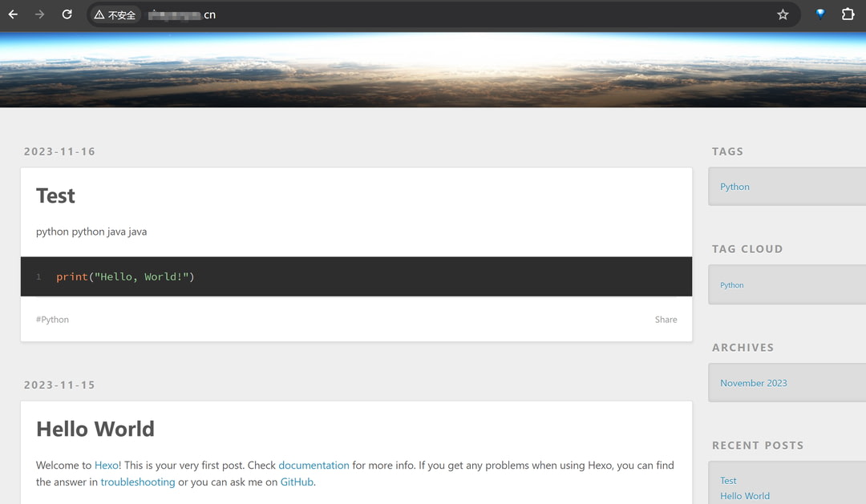
Task: Select Python in the Tag Cloud
Action: tap(731, 285)
